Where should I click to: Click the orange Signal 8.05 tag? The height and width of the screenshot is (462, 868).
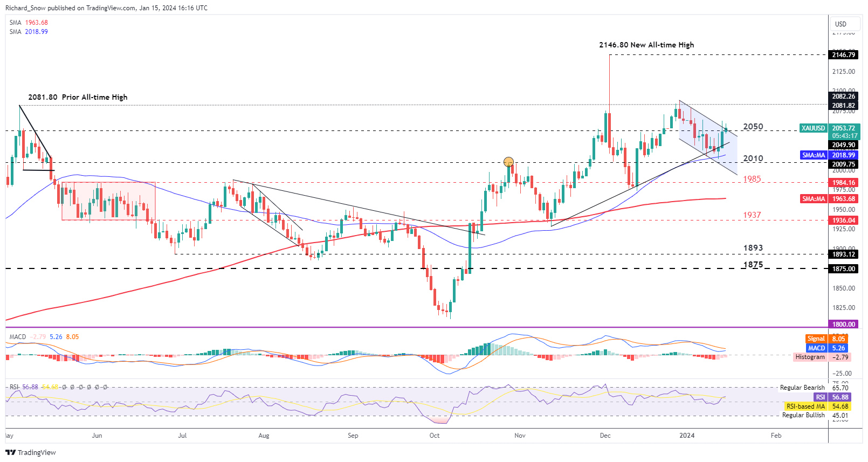pos(827,339)
